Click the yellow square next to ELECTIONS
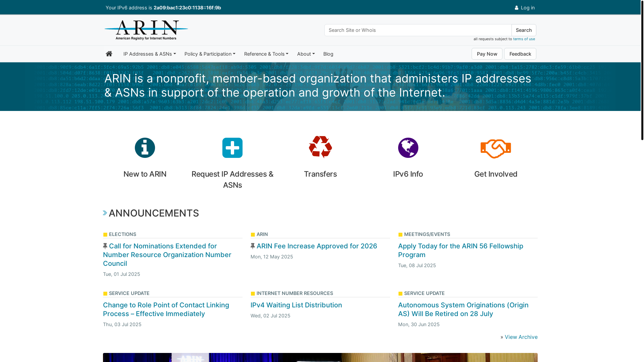 click(x=105, y=235)
